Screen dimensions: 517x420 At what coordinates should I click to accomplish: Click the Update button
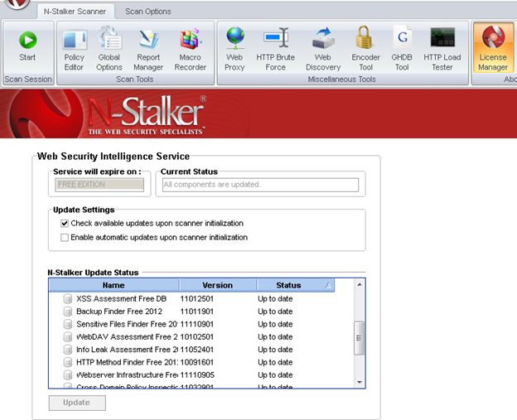(x=76, y=403)
